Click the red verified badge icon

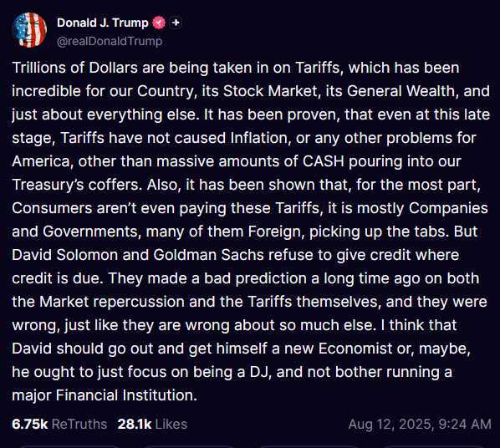pos(159,23)
